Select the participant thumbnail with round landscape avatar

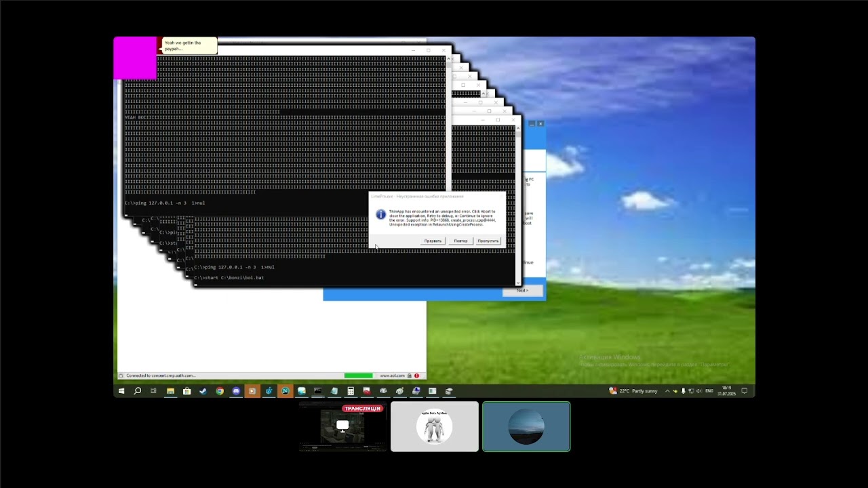(526, 426)
